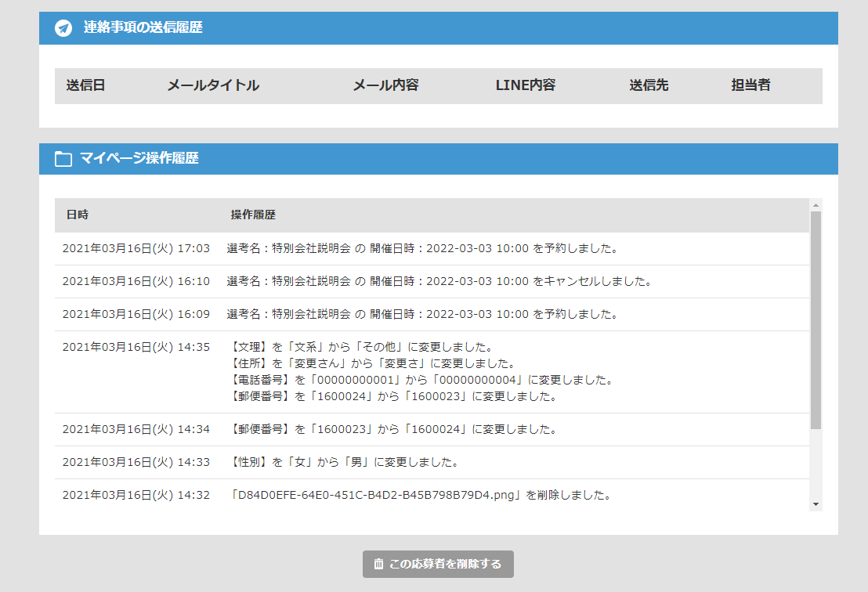The width and height of the screenshot is (868, 592).
Task: Select the 16:10 キャンセル history entry
Action: (x=439, y=281)
